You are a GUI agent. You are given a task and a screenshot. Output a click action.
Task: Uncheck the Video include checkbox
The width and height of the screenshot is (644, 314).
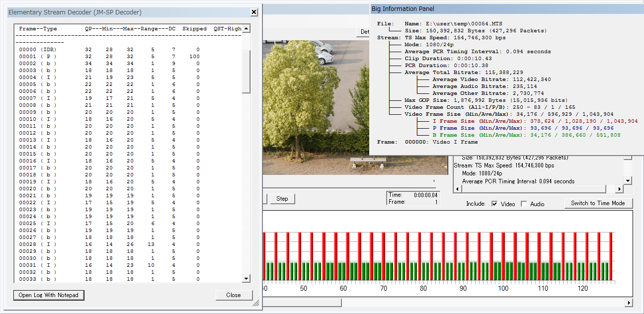pyautogui.click(x=494, y=204)
